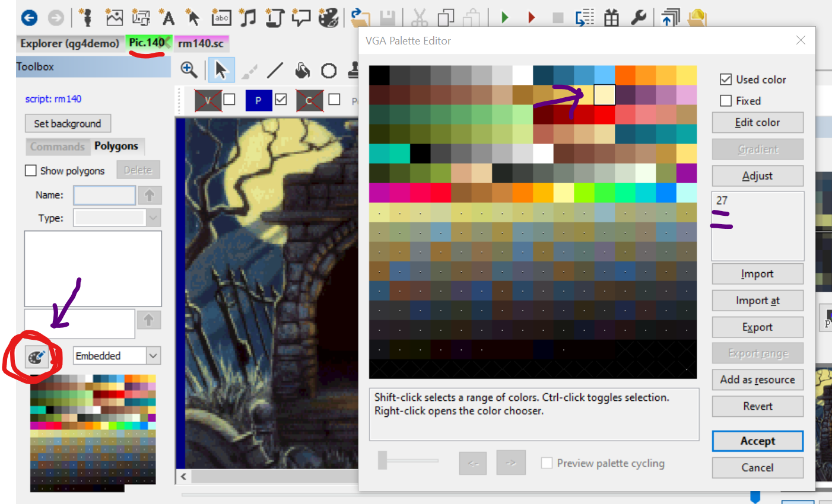
Task: Open the script: rm140 link
Action: (x=53, y=99)
